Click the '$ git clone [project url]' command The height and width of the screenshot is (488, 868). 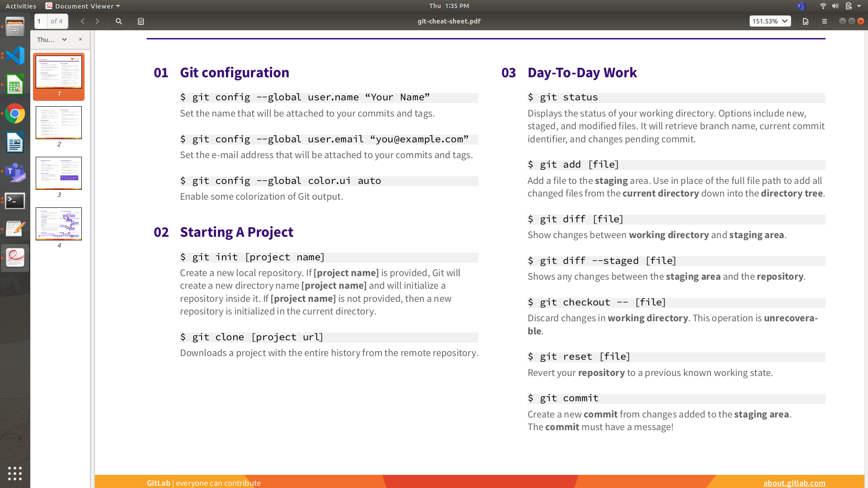pos(252,338)
